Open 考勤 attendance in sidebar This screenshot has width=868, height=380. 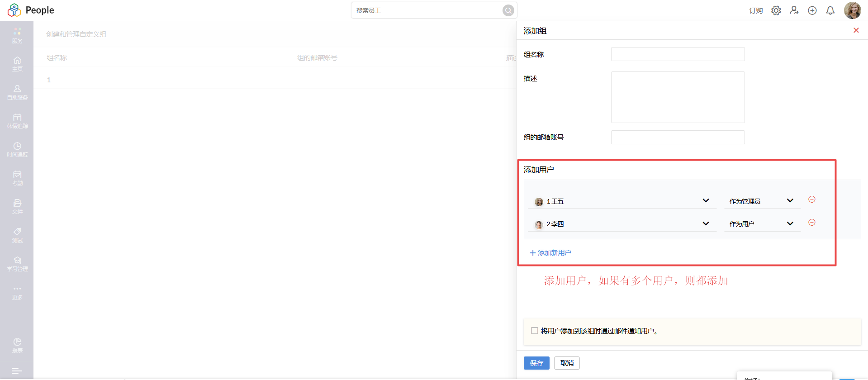tap(17, 178)
